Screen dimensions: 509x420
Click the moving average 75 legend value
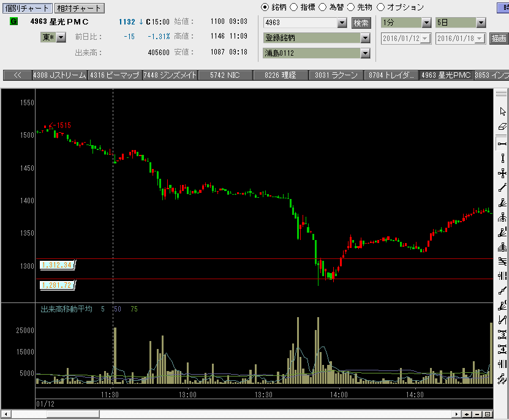(134, 309)
